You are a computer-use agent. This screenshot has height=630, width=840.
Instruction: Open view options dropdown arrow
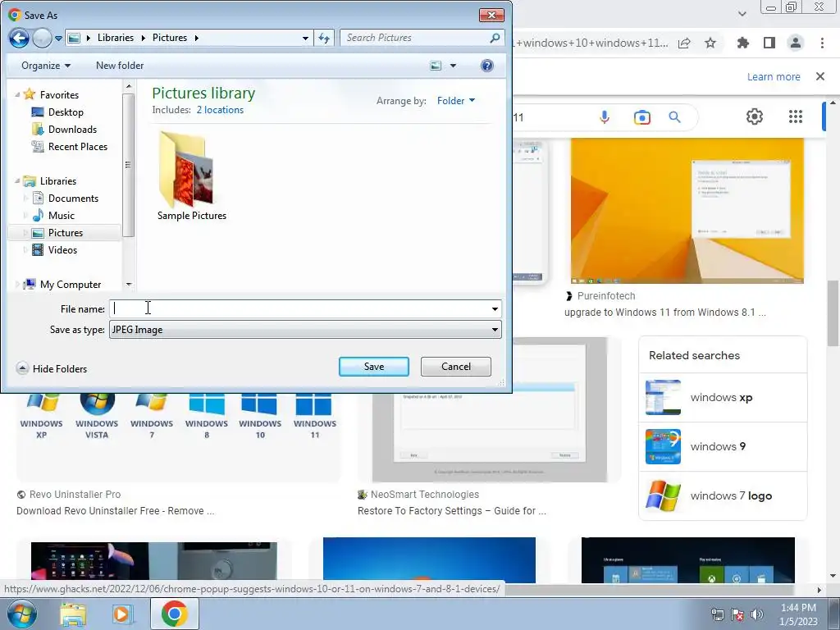[453, 66]
